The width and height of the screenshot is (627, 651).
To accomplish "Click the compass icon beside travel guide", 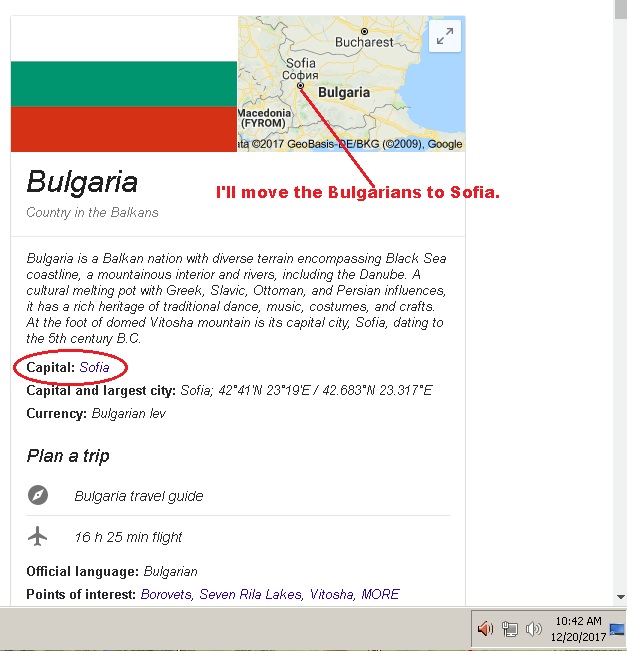I will coord(38,495).
